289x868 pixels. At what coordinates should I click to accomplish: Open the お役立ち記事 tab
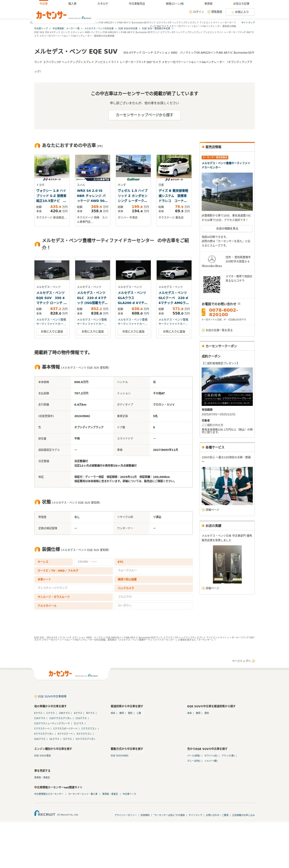click(x=241, y=4)
